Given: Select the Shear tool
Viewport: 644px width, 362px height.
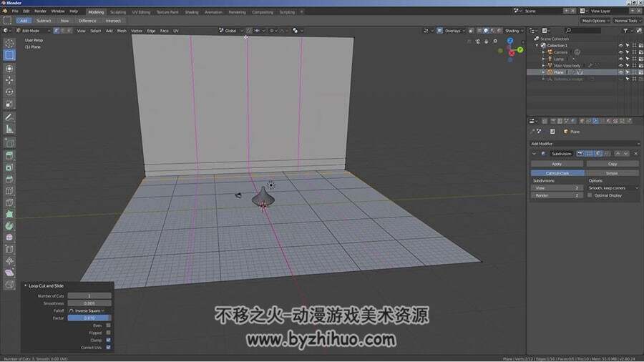Looking at the screenshot, I should click(x=9, y=273).
